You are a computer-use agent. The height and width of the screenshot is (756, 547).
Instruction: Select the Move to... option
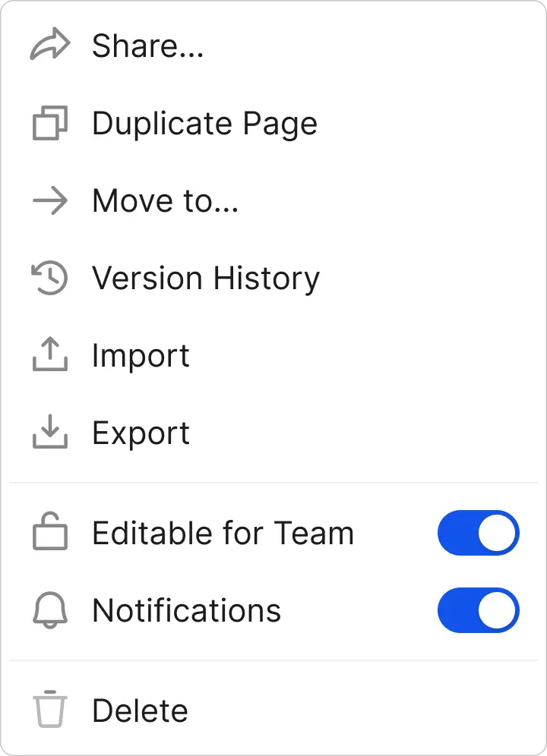click(165, 201)
